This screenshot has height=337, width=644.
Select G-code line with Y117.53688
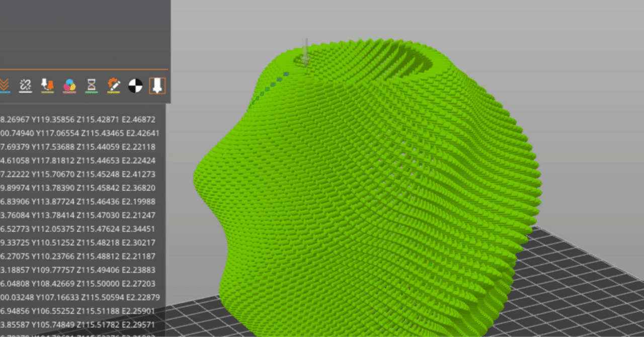(x=78, y=147)
